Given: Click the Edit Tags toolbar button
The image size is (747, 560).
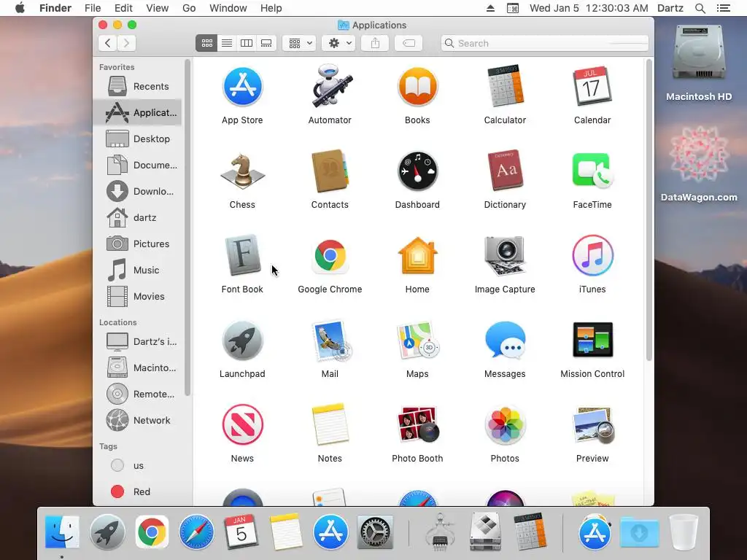Looking at the screenshot, I should [x=409, y=43].
